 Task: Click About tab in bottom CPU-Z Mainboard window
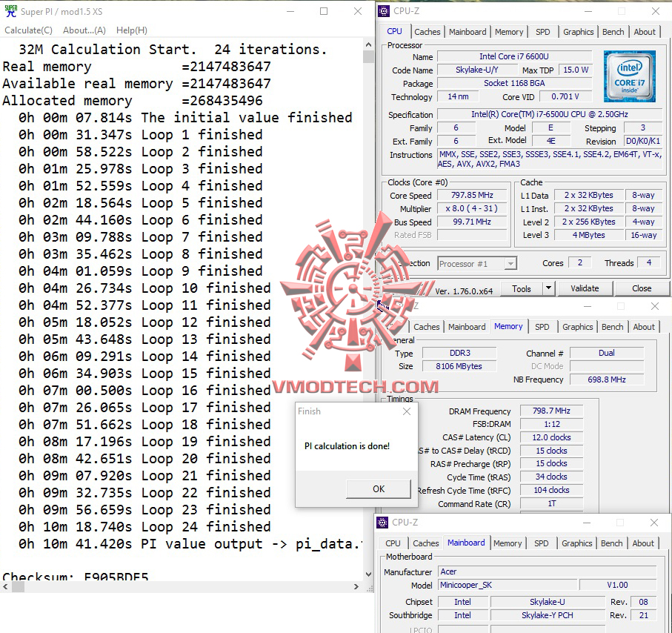pos(643,543)
